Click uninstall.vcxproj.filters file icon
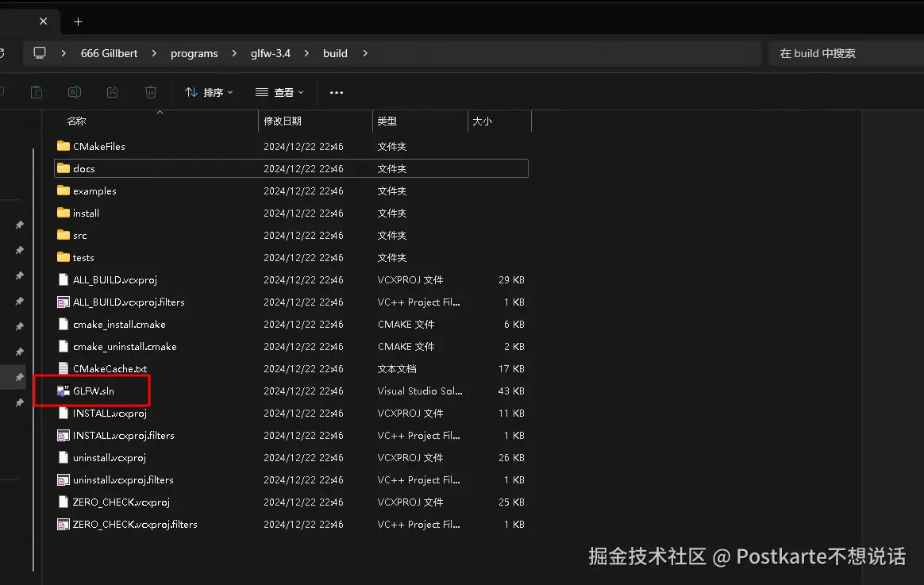Viewport: 924px width, 585px height. click(63, 479)
